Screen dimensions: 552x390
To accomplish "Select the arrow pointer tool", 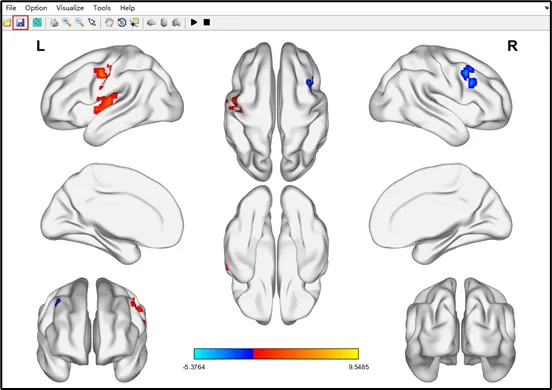I will point(92,23).
